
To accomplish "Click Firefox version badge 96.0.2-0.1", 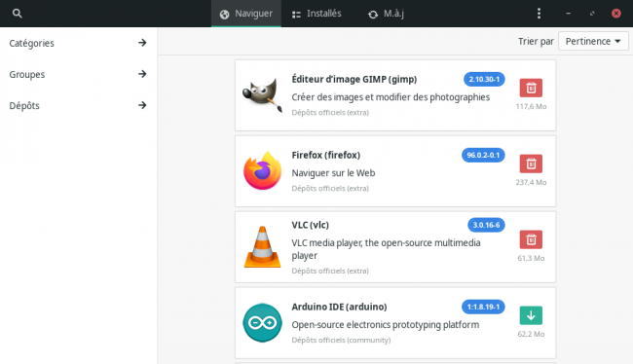I will click(x=483, y=155).
